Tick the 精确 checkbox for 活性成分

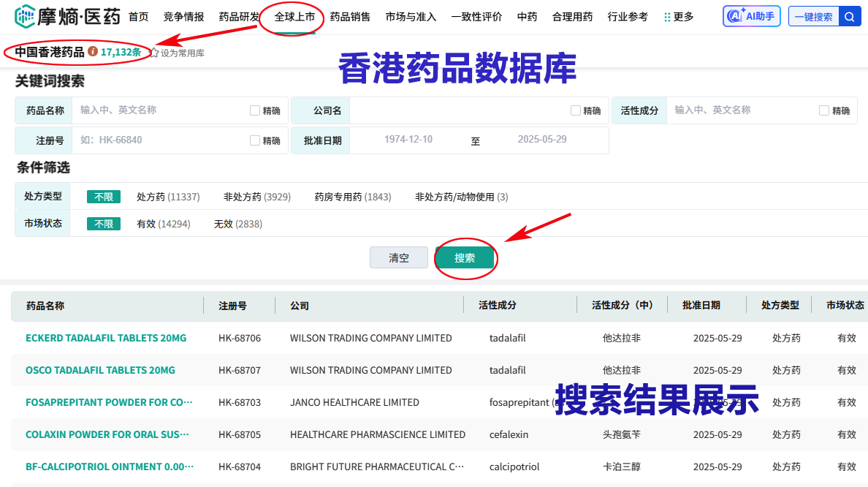(824, 110)
